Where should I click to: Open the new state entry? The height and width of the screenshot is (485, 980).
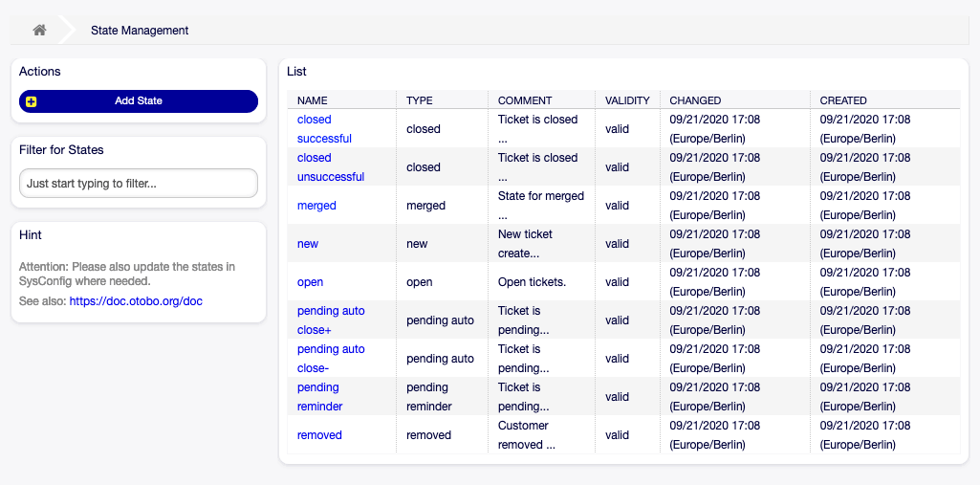coord(308,244)
